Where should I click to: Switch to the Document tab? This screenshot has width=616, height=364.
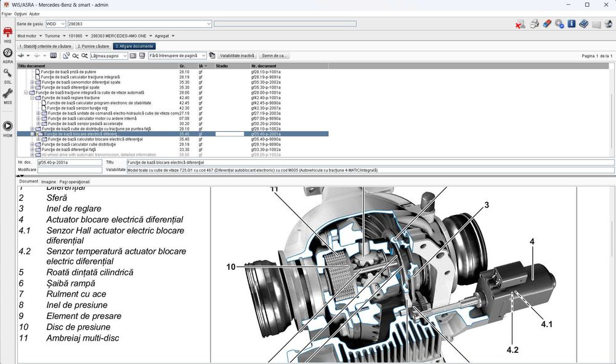(x=29, y=182)
